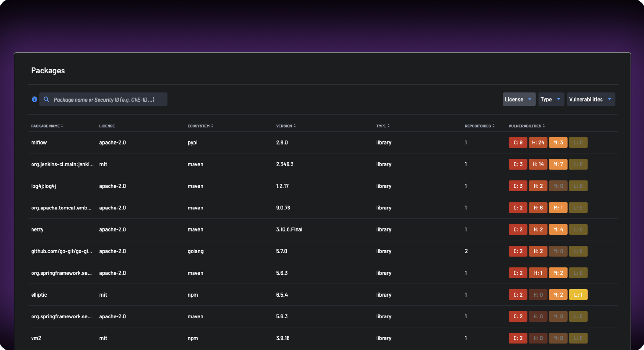
Task: Sort by Version column arrows
Action: pyautogui.click(x=294, y=126)
